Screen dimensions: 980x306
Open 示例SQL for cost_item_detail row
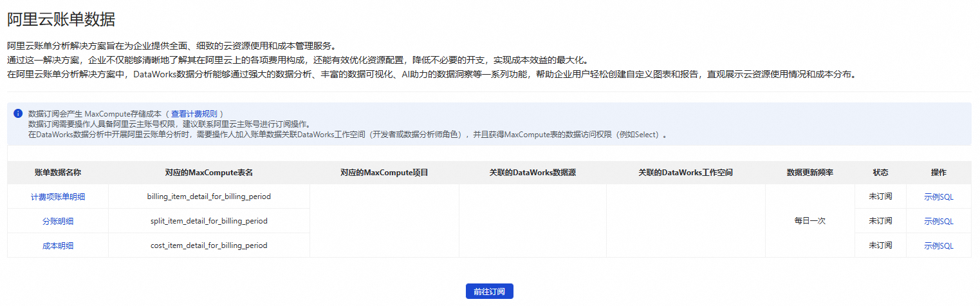pyautogui.click(x=939, y=245)
